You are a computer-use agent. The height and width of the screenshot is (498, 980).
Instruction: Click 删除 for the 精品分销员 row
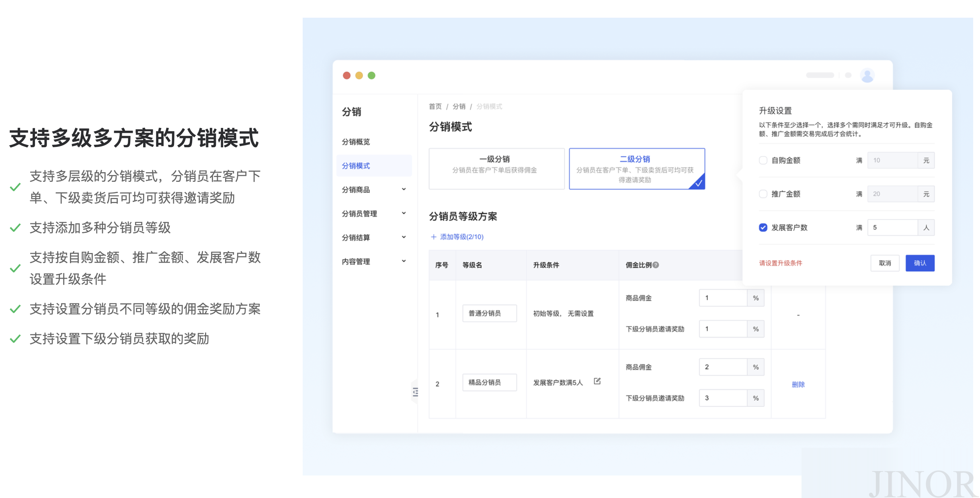tap(798, 384)
